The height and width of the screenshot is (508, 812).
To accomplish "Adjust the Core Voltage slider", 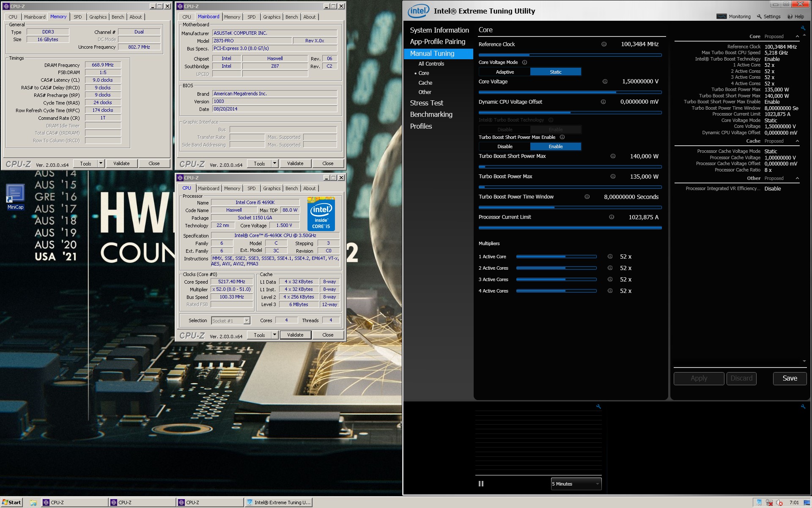I will pyautogui.click(x=570, y=92).
